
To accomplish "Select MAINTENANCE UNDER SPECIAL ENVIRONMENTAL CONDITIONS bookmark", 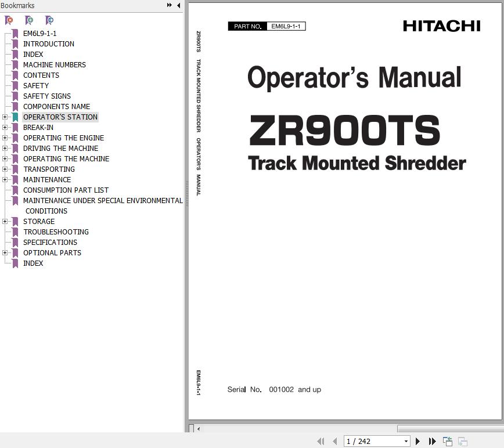I will tap(103, 205).
